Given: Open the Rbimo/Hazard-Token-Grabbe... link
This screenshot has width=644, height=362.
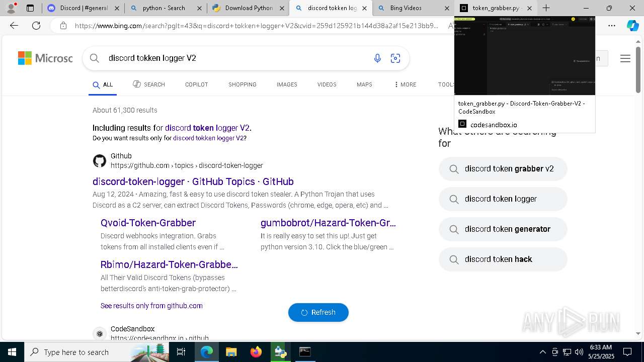Looking at the screenshot, I should 169,264.
